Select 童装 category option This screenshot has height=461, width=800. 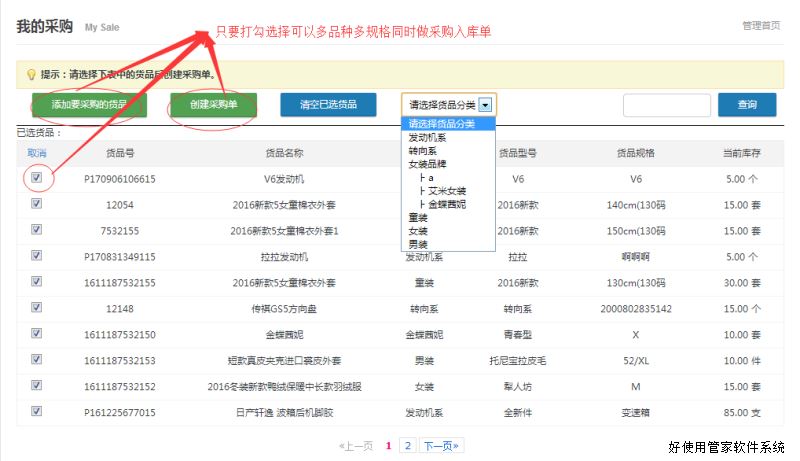[x=418, y=217]
